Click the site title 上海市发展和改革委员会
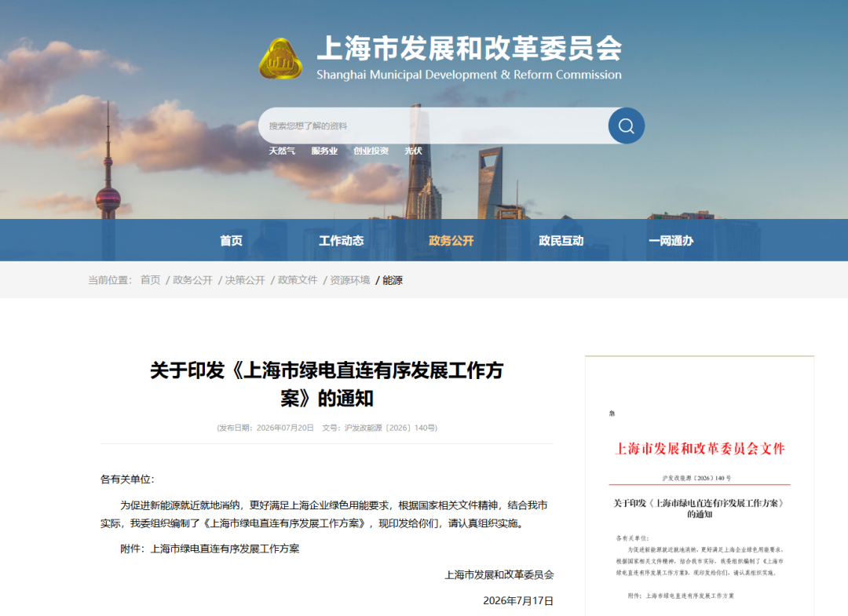Image resolution: width=848 pixels, height=616 pixels. pos(470,48)
